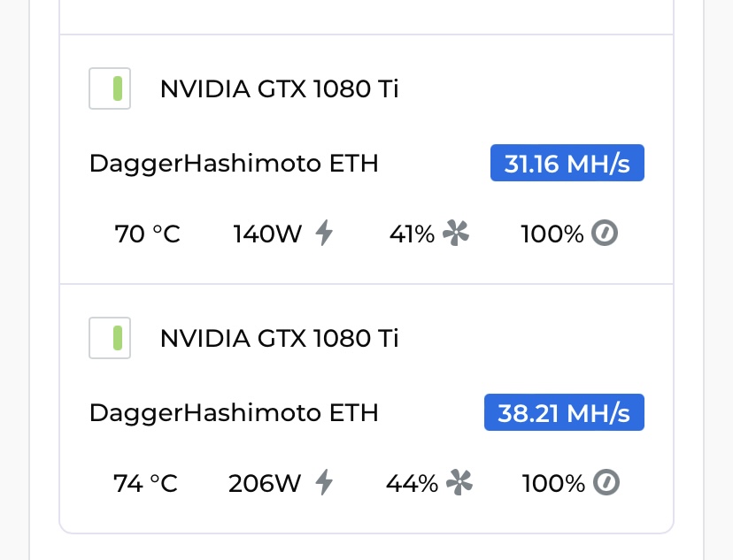Click the second NVIDIA GTX 1080 Ti device name
Viewport: 733px width, 560px height.
click(x=279, y=338)
